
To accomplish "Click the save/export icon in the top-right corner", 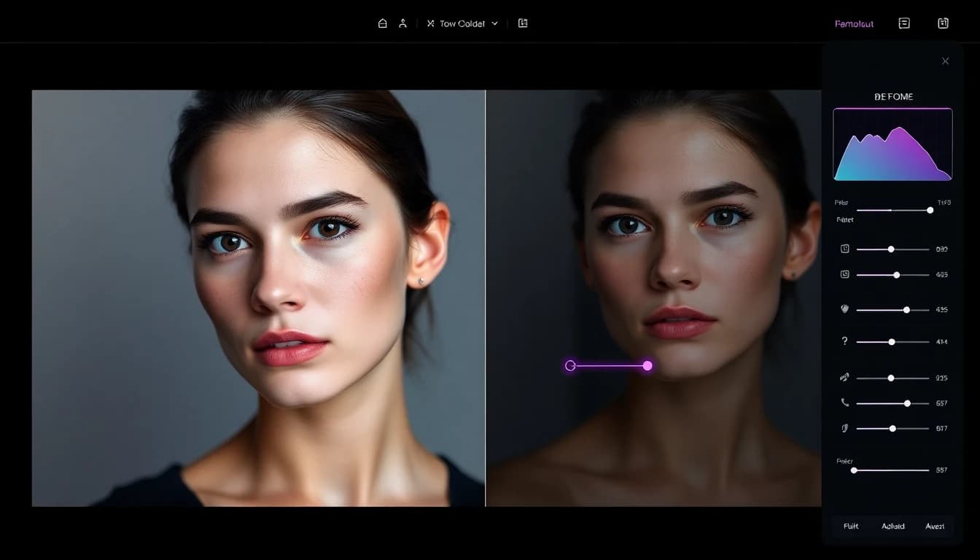I will point(943,23).
